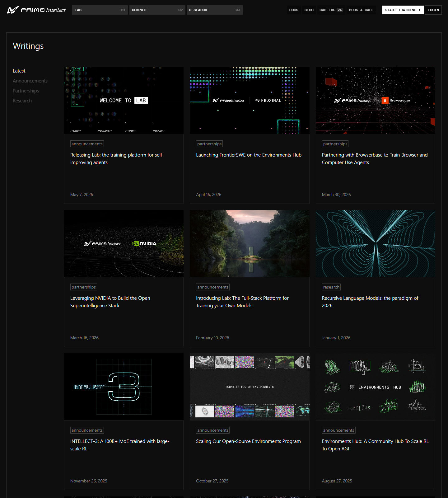The image size is (448, 498).
Task: Select the Latest filter in sidebar
Action: 19,71
